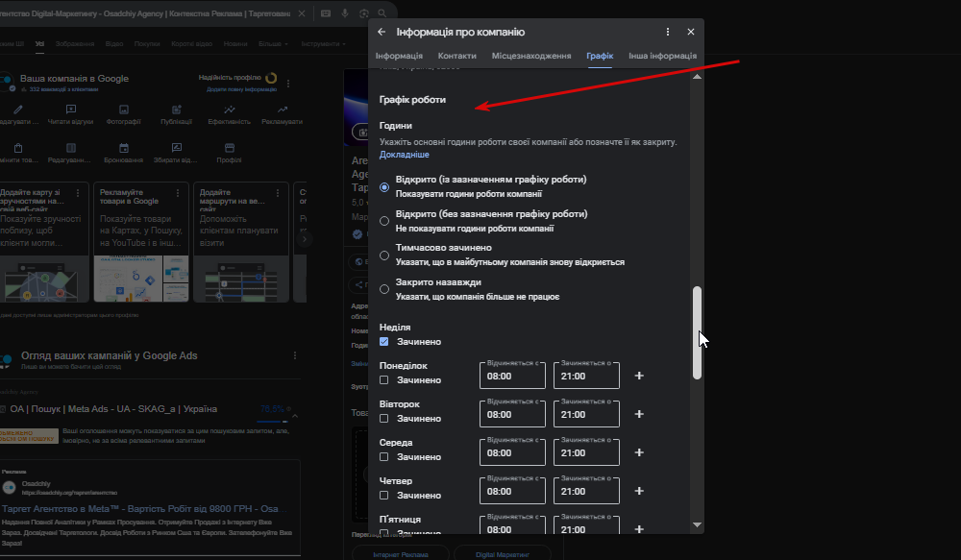Click the dialog's vertical scrollbar thumb
The image size is (961, 560).
[x=697, y=332]
